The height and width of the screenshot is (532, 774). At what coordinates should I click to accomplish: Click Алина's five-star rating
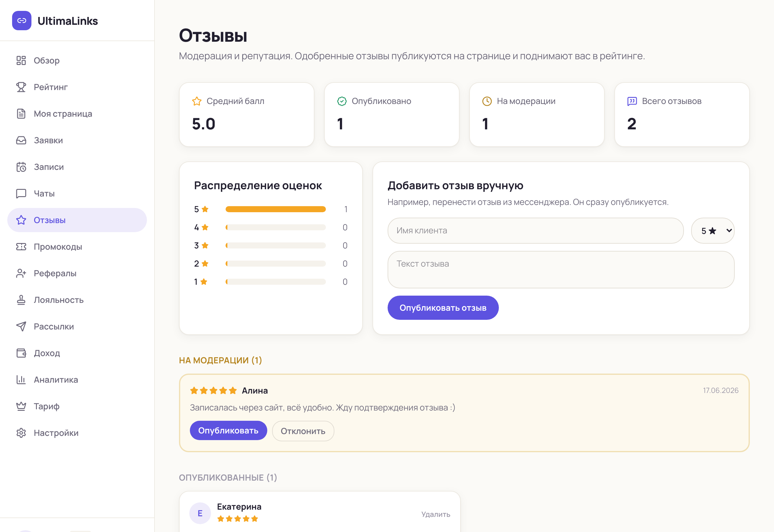tap(213, 390)
